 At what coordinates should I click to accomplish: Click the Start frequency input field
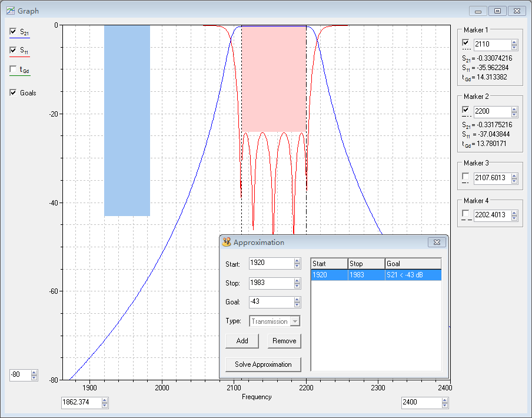[270, 263]
